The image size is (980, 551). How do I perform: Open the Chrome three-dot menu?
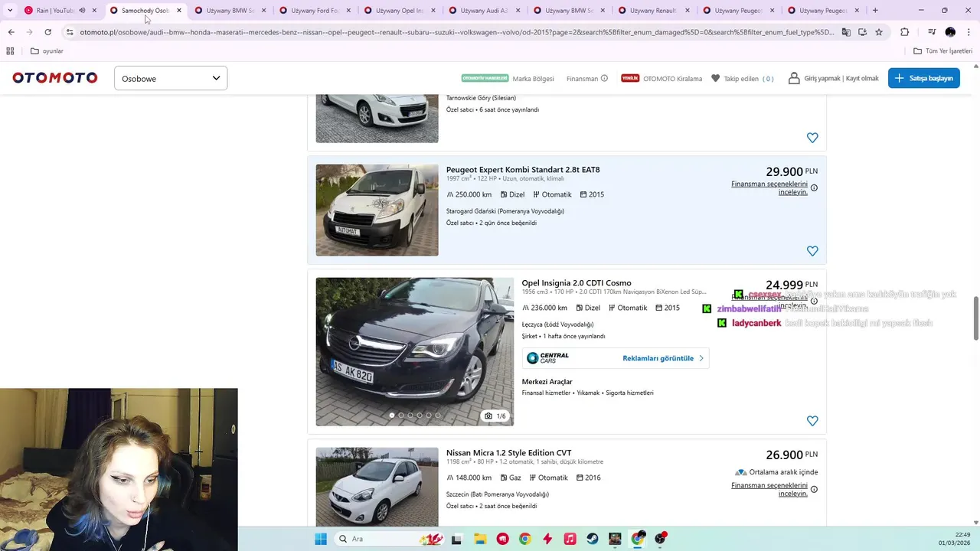968,32
